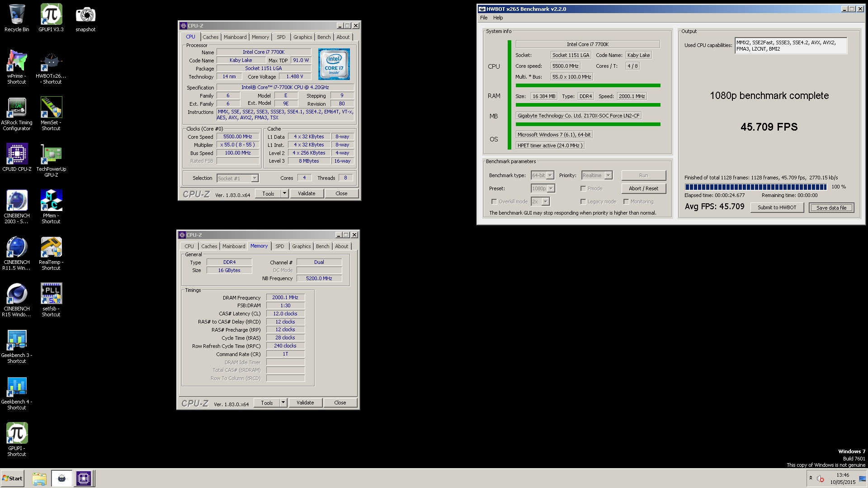
Task: Select the MemSet shortcut icon
Action: tap(51, 113)
